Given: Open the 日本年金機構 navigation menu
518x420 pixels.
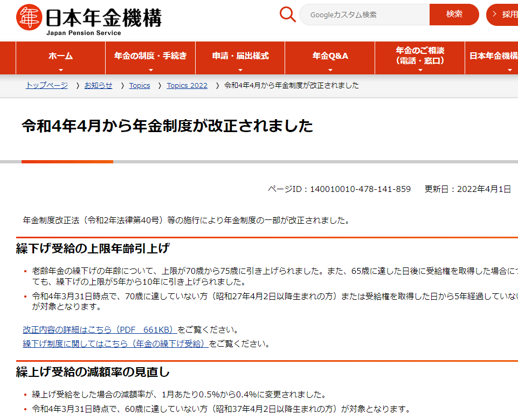Looking at the screenshot, I should click(492, 58).
